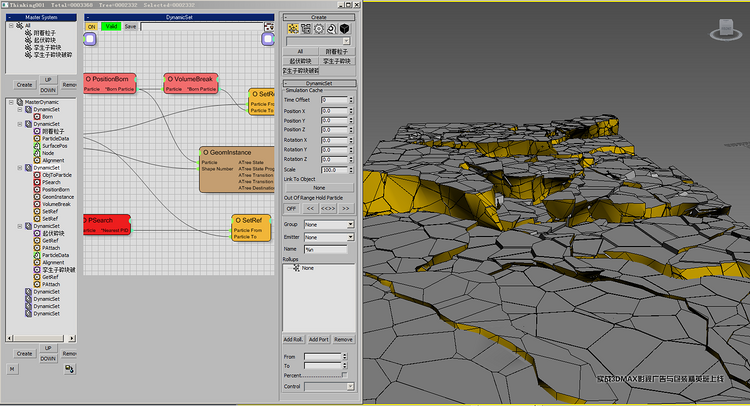Collapse the Master System rollout header
750x406 pixels.
(x=41, y=17)
